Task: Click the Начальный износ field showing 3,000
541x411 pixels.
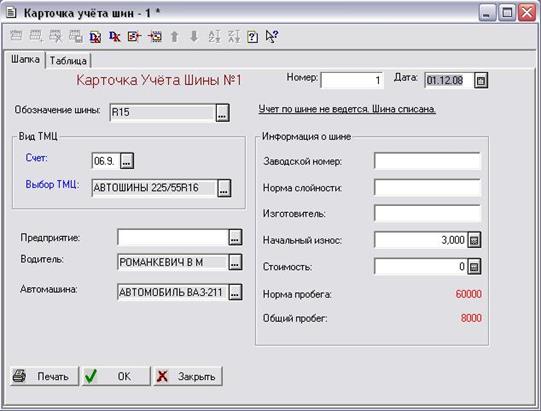Action: [x=421, y=240]
